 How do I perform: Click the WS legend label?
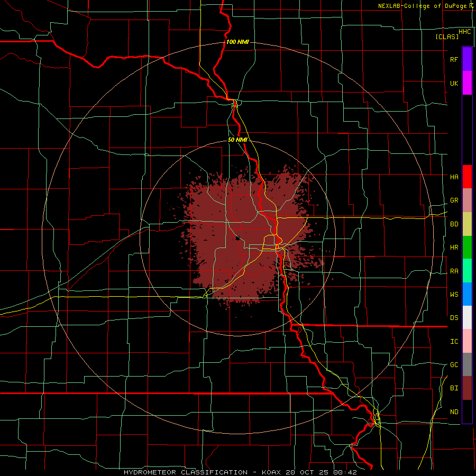[454, 295]
